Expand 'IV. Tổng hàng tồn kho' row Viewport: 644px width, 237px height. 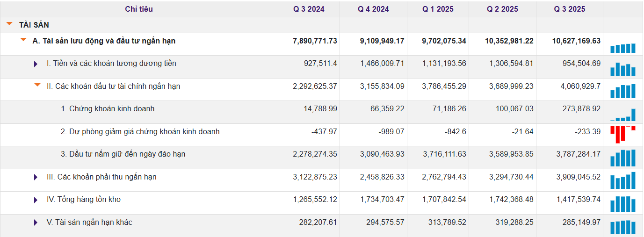[36, 200]
